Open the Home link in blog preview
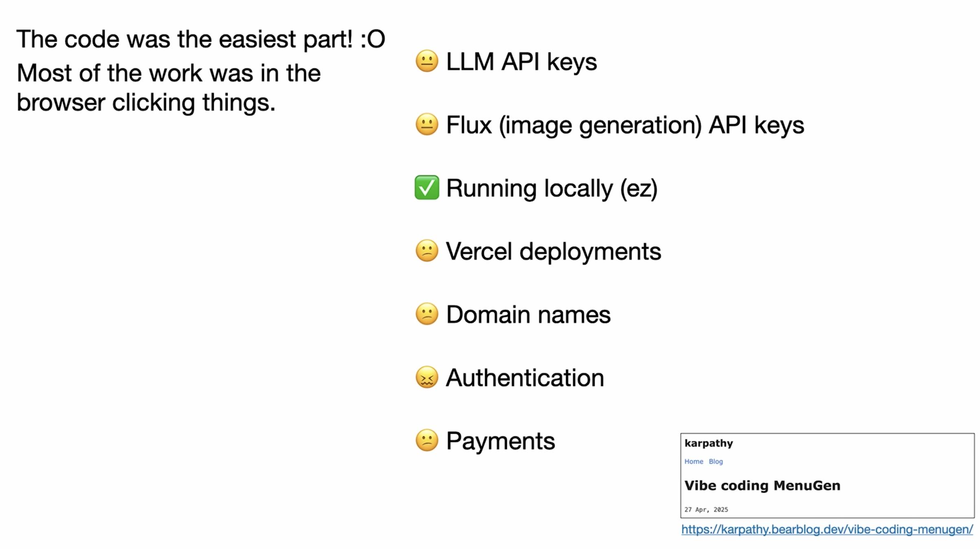 [x=693, y=461]
